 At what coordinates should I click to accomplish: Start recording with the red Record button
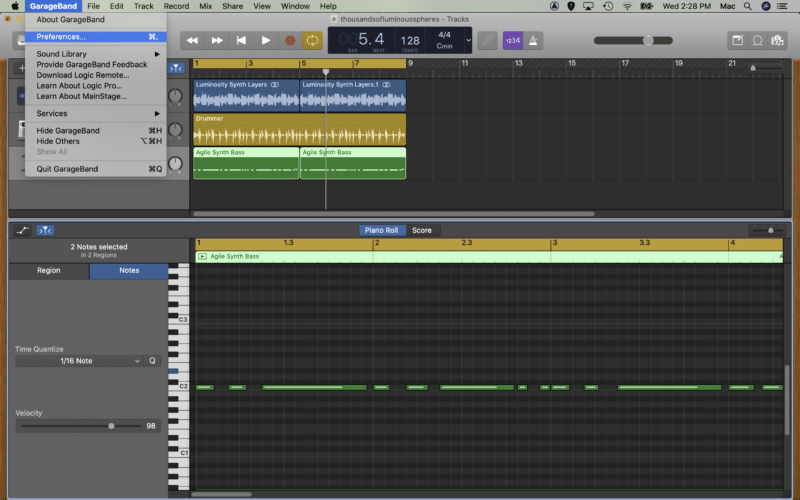click(x=290, y=40)
